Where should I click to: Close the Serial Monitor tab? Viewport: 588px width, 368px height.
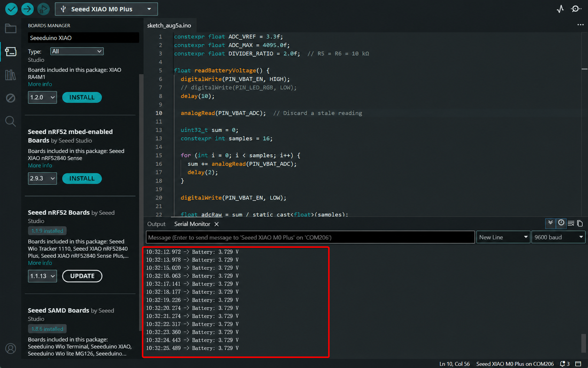click(217, 224)
